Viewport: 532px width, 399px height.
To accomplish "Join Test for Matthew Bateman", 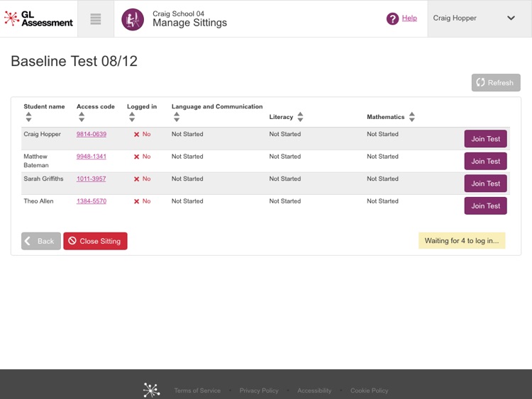I will [x=485, y=161].
